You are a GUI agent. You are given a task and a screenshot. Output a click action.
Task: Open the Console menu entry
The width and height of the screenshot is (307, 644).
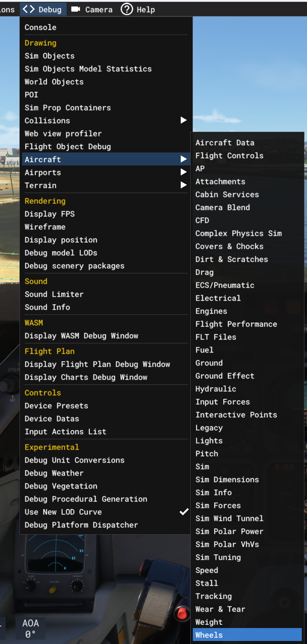(x=41, y=27)
